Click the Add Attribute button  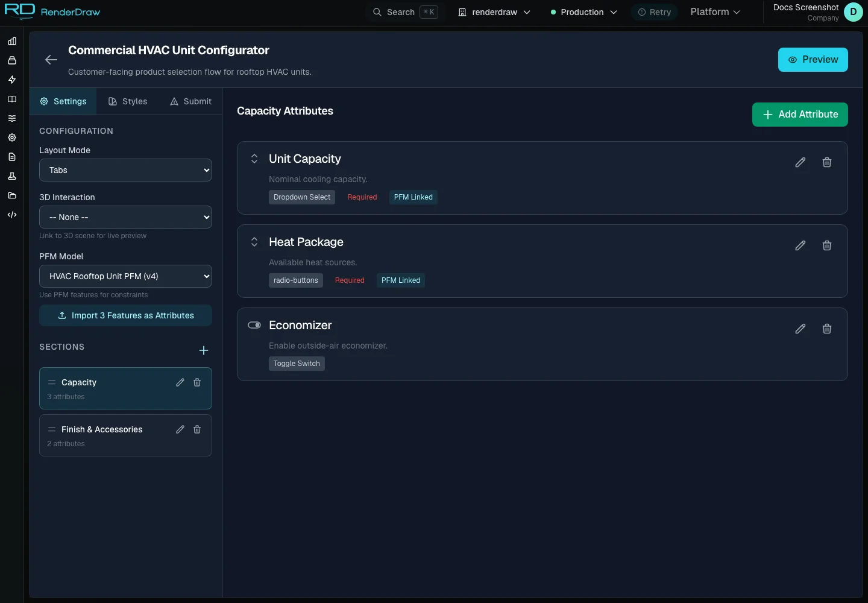[800, 115]
